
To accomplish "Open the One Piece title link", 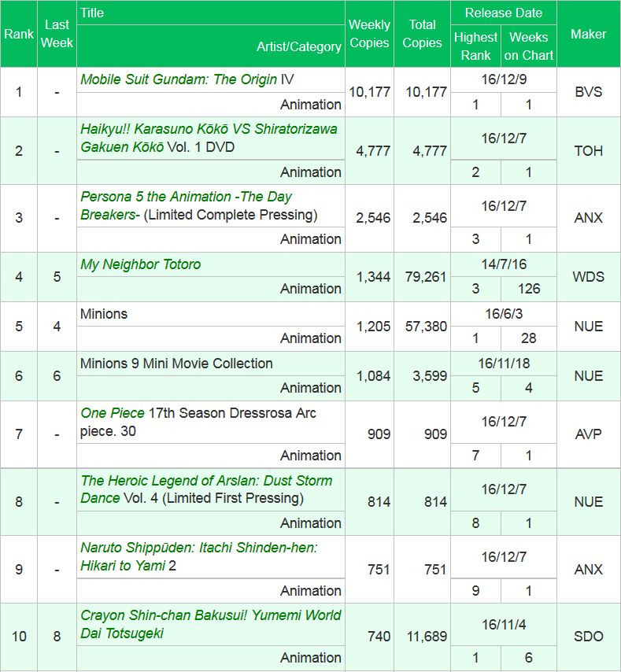I will click(112, 413).
